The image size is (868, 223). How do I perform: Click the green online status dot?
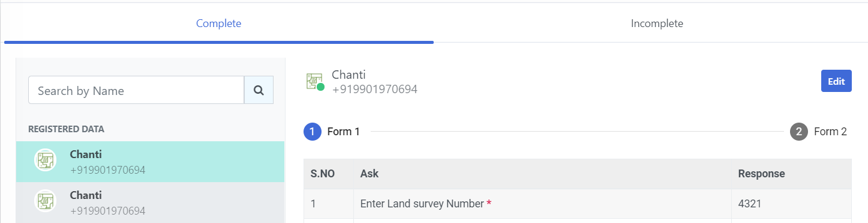pos(321,88)
